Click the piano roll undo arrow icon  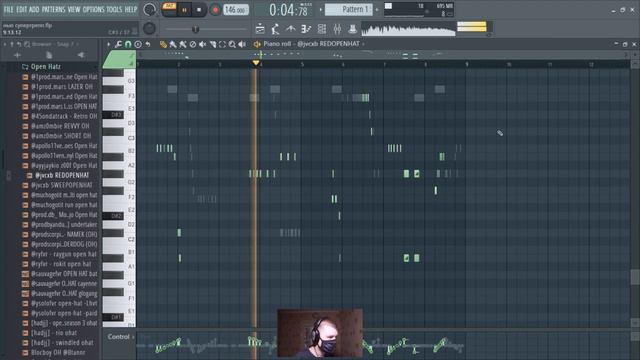148,44
